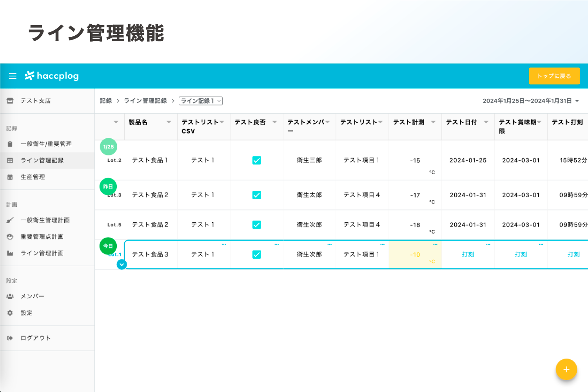
Task: Click the calendar icon for 生産管理
Action: pyautogui.click(x=10, y=177)
